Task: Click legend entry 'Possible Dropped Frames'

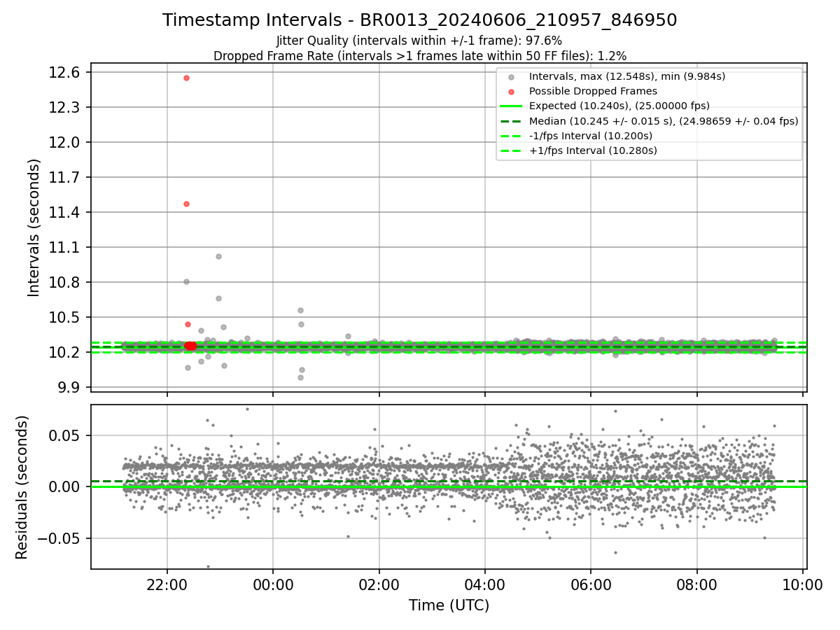Action: coord(593,91)
